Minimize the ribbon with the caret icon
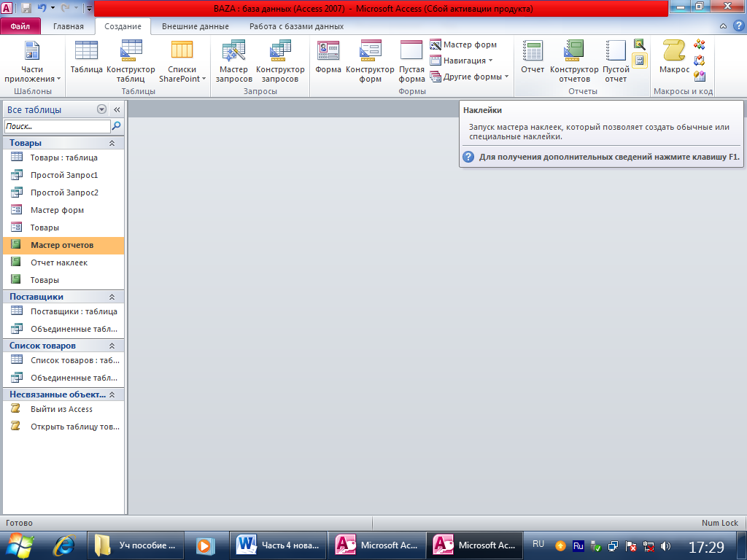 [x=723, y=26]
